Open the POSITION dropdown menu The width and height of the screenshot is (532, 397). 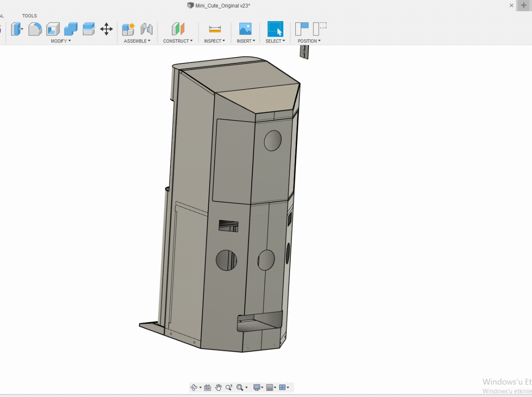[309, 41]
